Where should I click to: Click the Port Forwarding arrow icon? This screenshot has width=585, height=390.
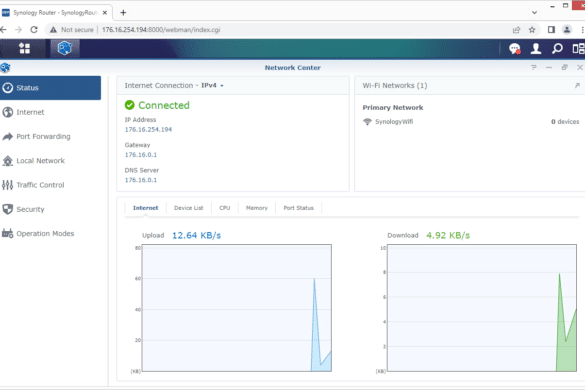coord(7,137)
